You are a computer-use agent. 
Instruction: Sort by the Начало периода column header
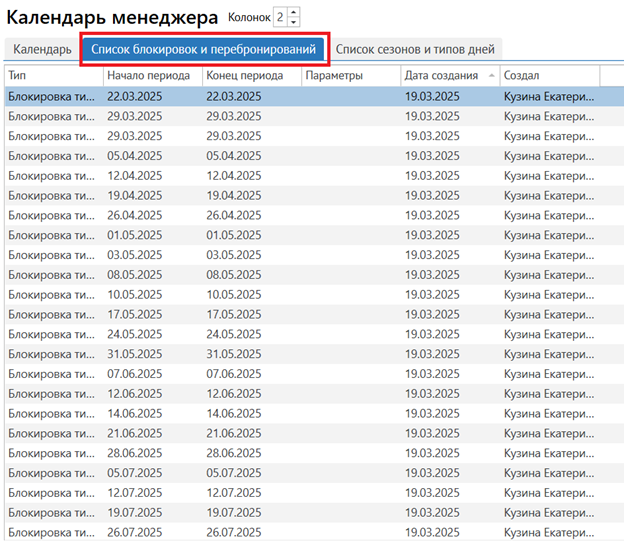[x=150, y=76]
